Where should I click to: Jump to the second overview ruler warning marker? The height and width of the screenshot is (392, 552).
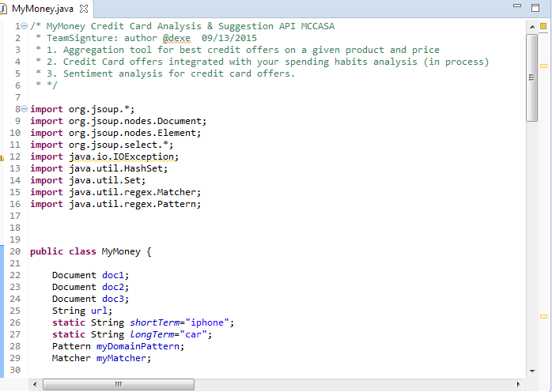pyautogui.click(x=543, y=66)
